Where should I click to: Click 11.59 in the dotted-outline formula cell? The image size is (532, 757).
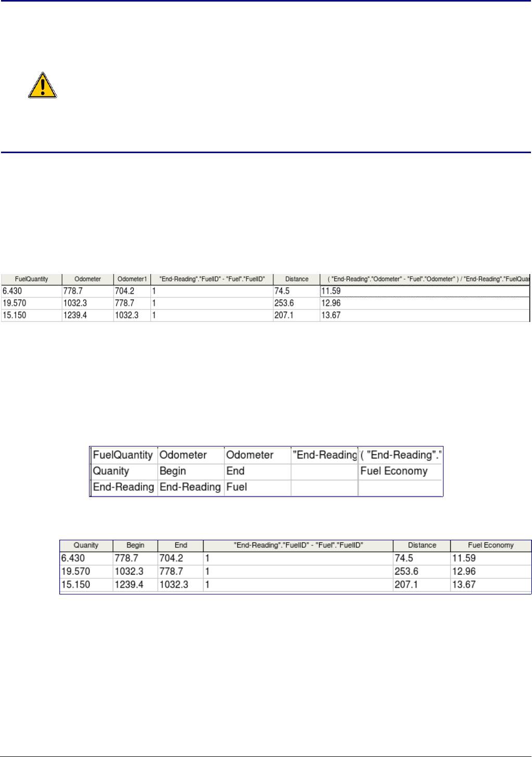331,291
